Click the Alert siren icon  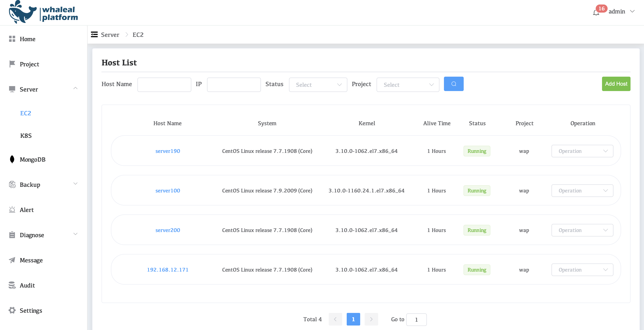12,210
